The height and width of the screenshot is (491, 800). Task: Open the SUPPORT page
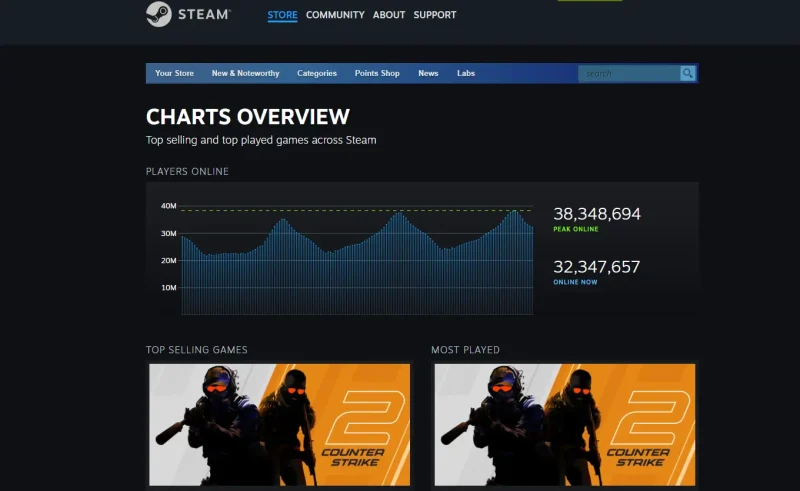point(435,15)
